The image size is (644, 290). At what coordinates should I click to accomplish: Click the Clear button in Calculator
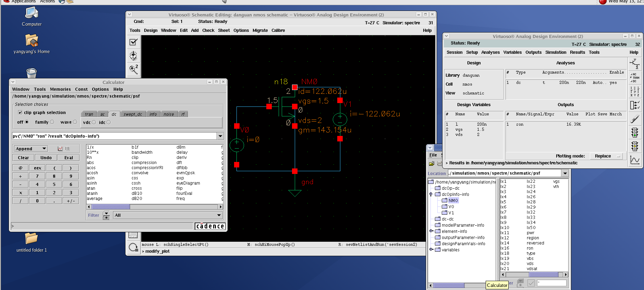coord(23,158)
